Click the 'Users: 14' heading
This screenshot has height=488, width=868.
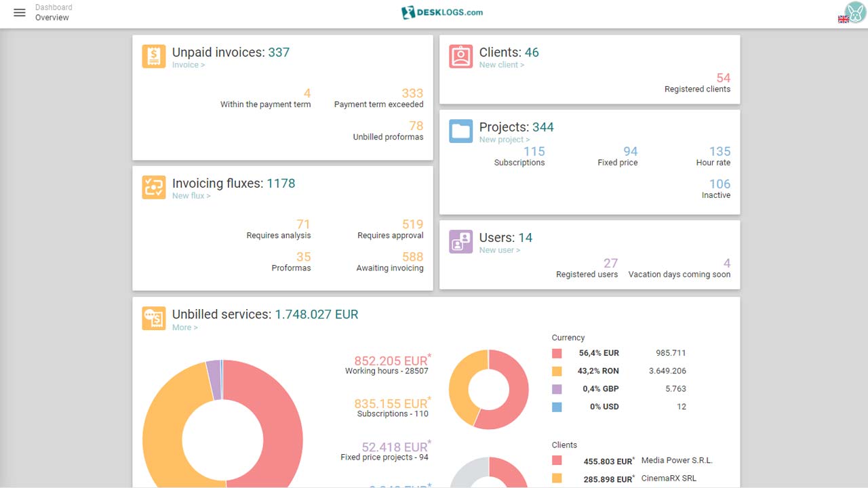click(506, 237)
